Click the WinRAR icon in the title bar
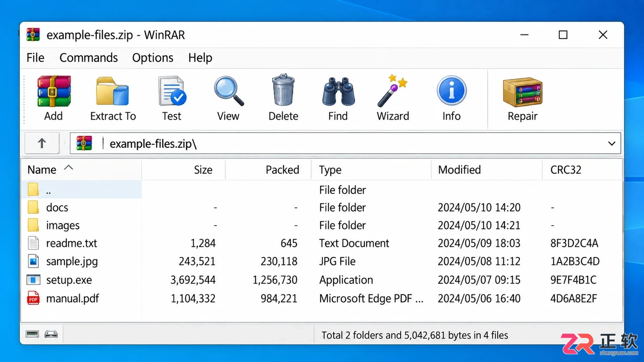This screenshot has height=362, width=644. coord(33,34)
